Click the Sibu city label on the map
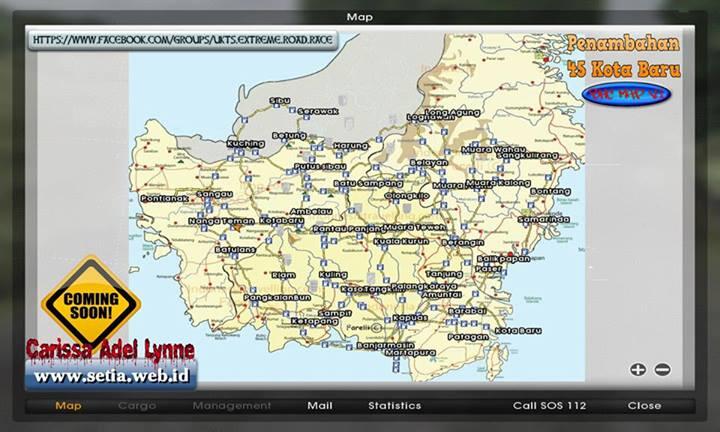This screenshot has height=432, width=720. 280,101
